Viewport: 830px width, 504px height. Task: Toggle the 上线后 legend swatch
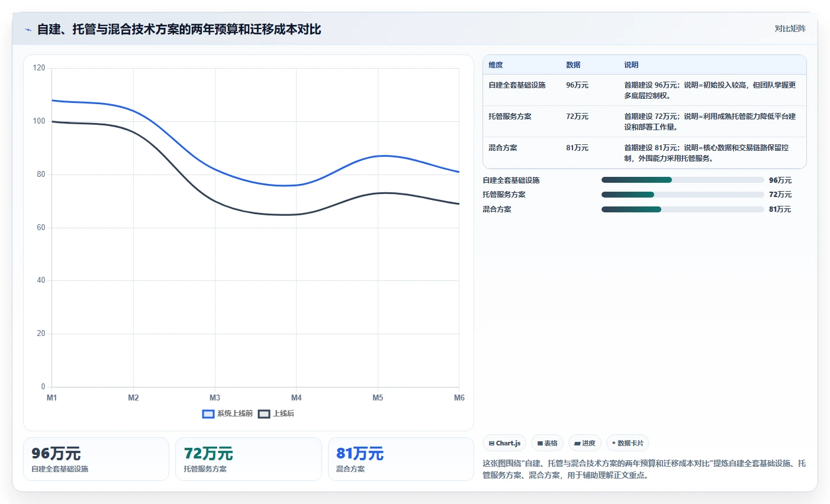[264, 413]
